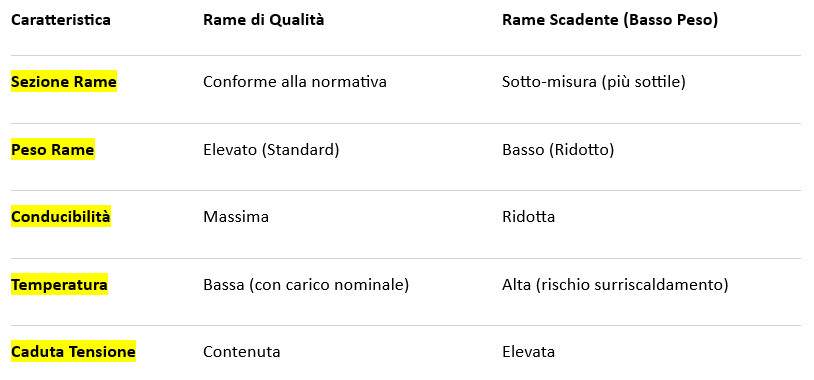Select the highlighted Peso Rame label

(53, 150)
